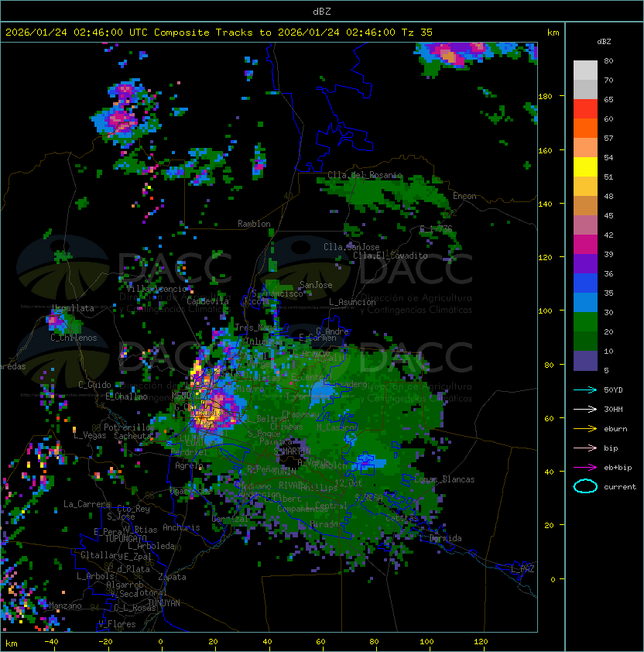Click the 'La_Carrera' map label
The width and height of the screenshot is (644, 652).
click(x=87, y=504)
